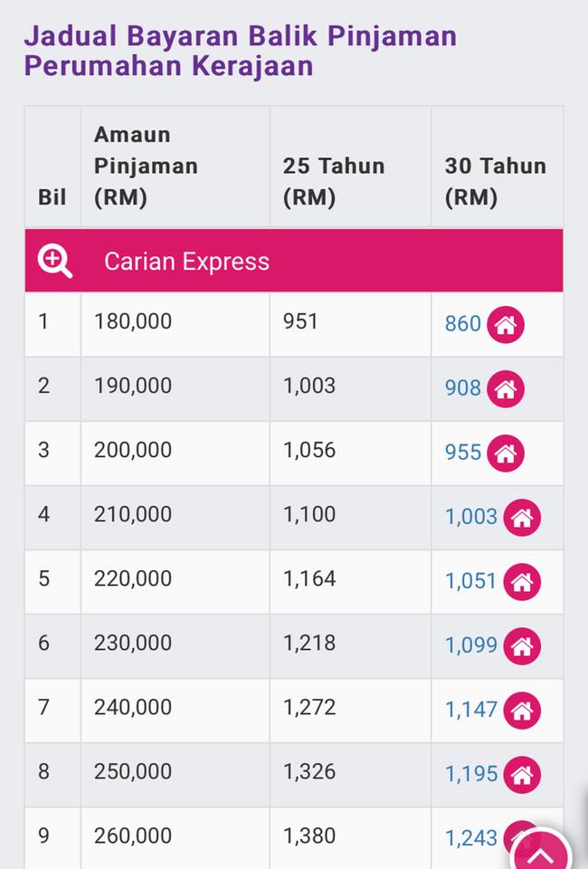Viewport: 588px width, 869px height.
Task: Open the 1,195 repayment link
Action: tap(471, 774)
